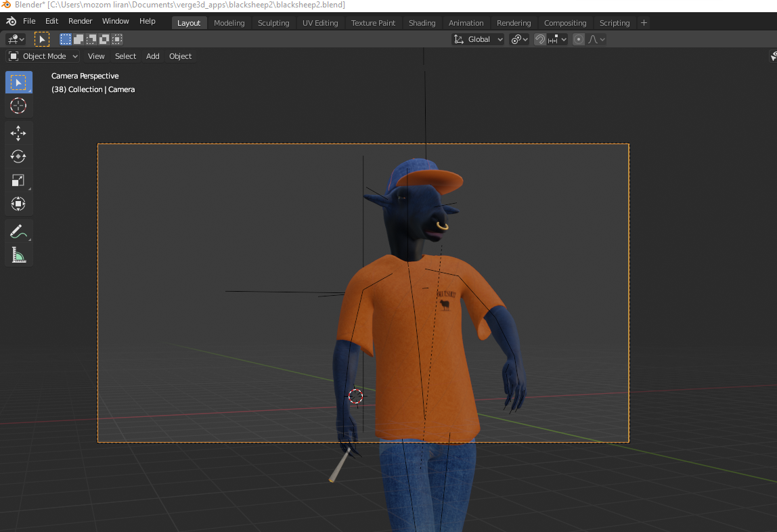Activate the Move tool
777x532 pixels.
18,133
